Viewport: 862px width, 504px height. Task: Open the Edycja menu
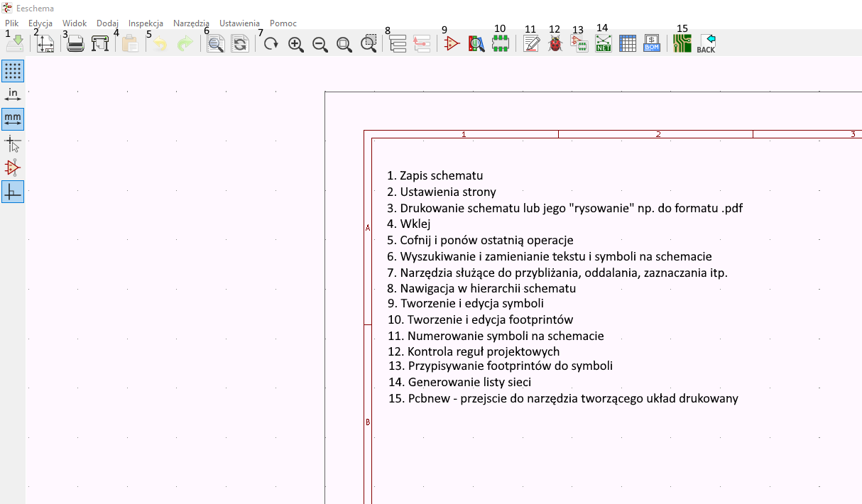click(40, 23)
